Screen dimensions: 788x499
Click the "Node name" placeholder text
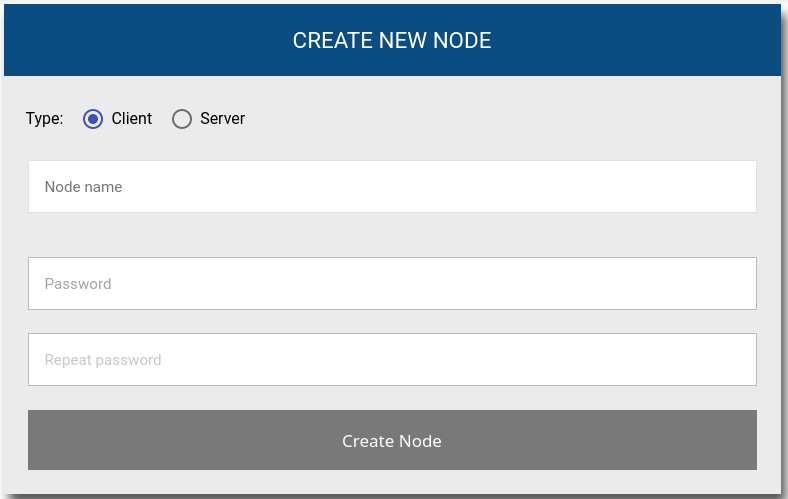[83, 187]
